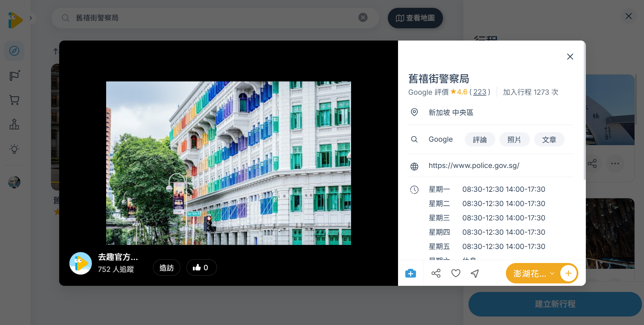Open the 223 Google reviews link
Screen dimensions: 644x325
tap(480, 92)
